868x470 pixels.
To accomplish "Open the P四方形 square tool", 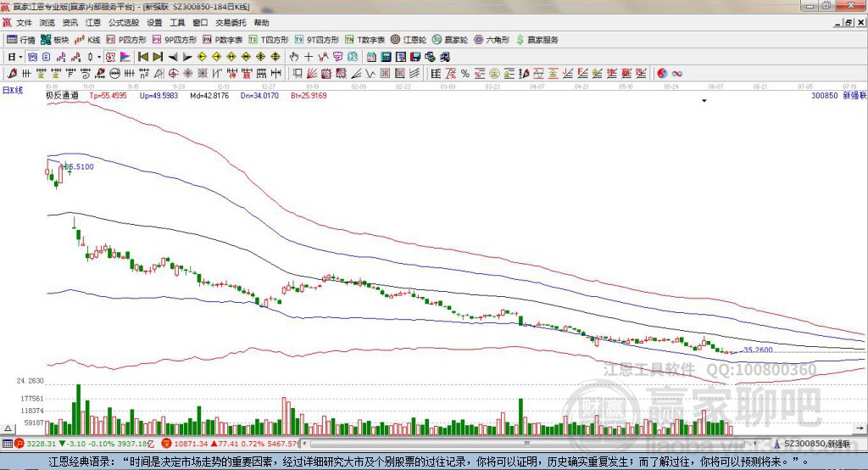I will click(126, 40).
